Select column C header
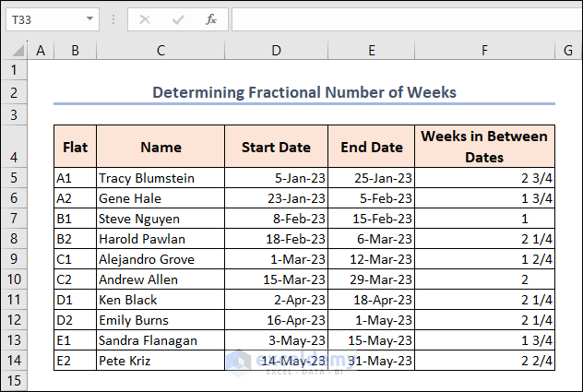 coord(161,51)
